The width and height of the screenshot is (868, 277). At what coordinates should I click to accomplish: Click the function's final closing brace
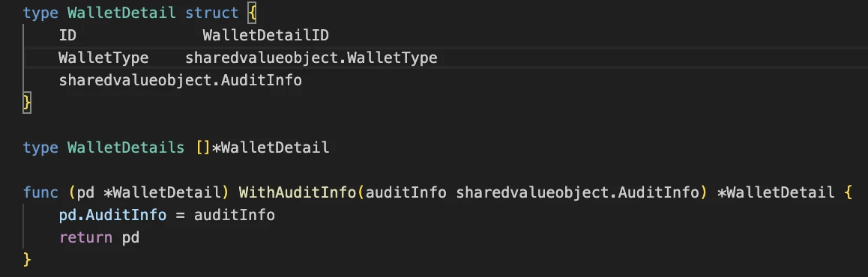point(26,259)
